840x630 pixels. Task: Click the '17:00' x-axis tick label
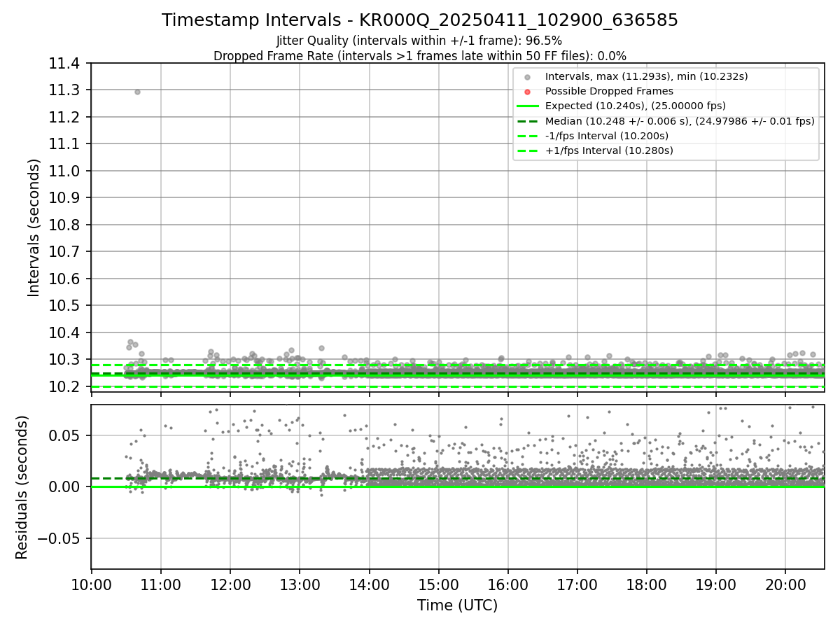[x=577, y=584]
